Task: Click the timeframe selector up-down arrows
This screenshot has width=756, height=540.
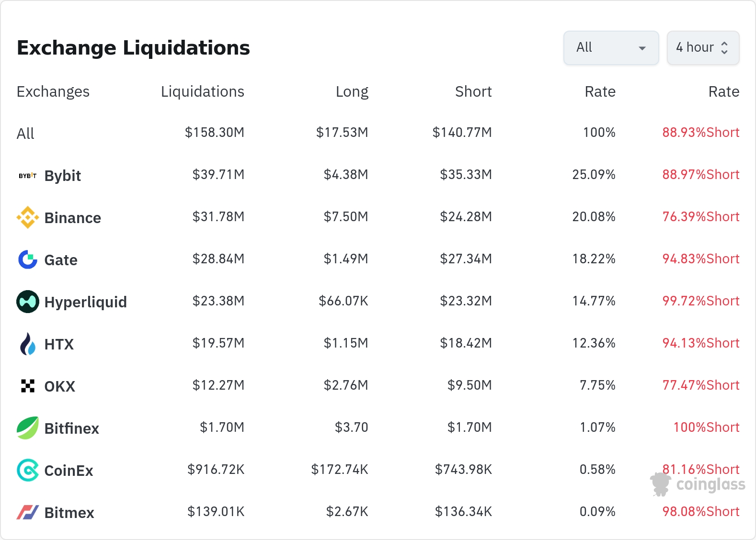Action: click(x=724, y=47)
